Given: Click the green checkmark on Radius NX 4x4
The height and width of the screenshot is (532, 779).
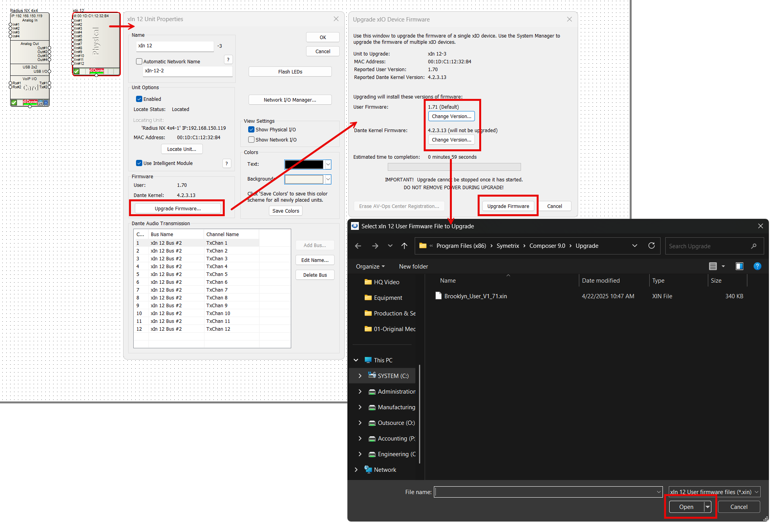Looking at the screenshot, I should [x=14, y=102].
